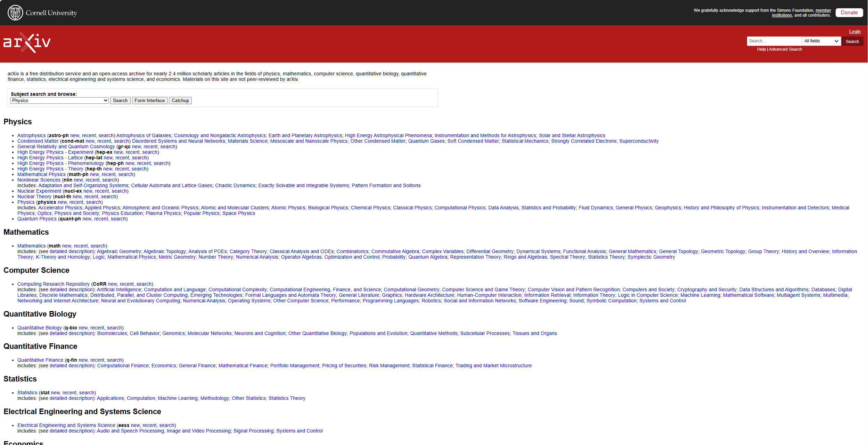Open the Cryptography and Security link
This screenshot has height=445, width=868.
[707, 290]
